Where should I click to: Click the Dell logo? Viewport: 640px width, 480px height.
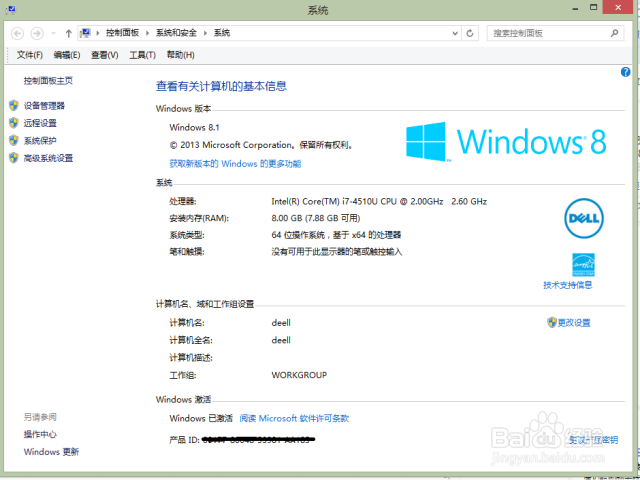pyautogui.click(x=584, y=218)
